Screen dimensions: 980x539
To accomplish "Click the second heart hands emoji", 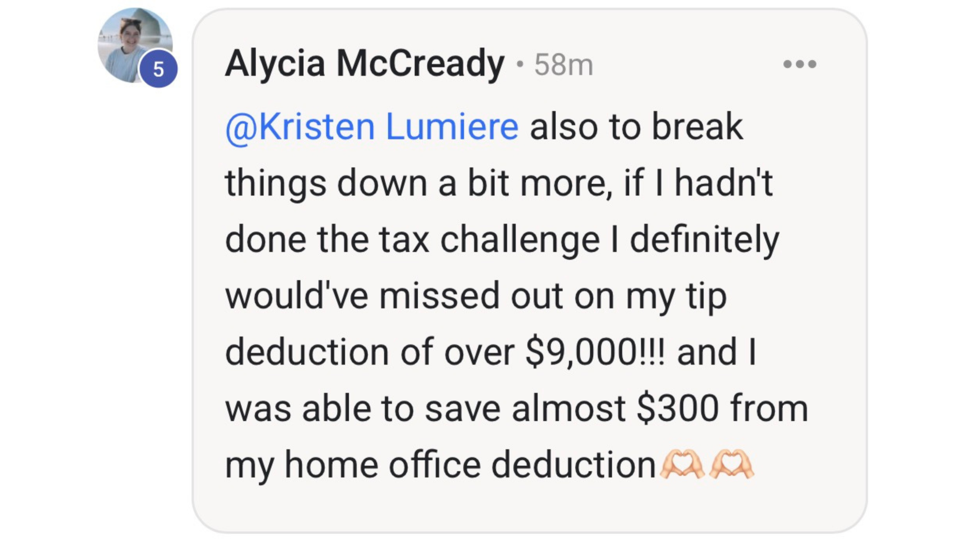I will tap(731, 465).
